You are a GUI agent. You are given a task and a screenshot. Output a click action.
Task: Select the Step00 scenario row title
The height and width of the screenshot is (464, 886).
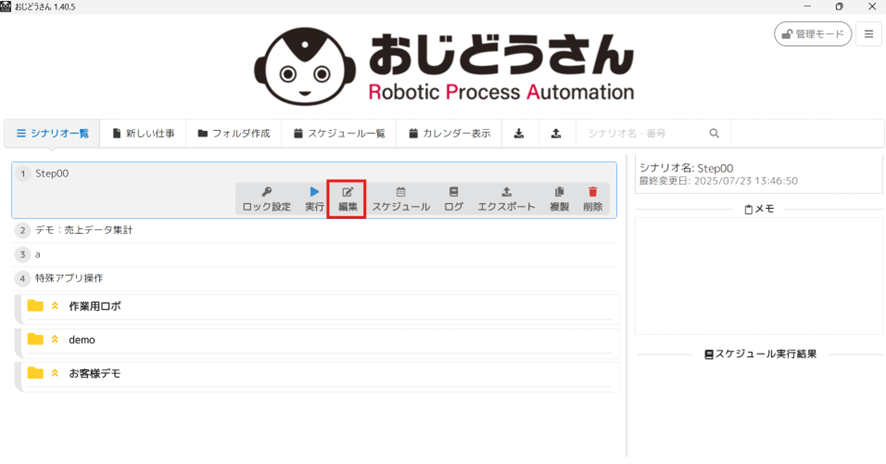[x=52, y=174]
